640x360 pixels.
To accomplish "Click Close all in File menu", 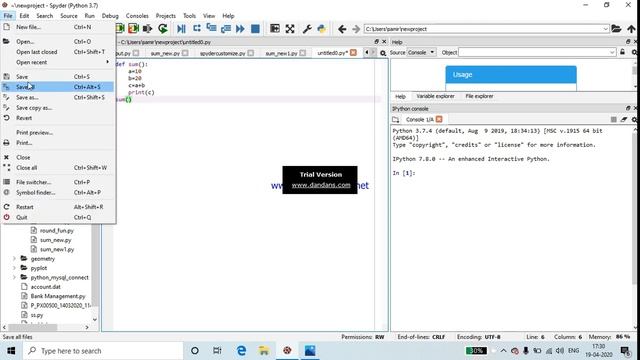I will pos(58,168).
